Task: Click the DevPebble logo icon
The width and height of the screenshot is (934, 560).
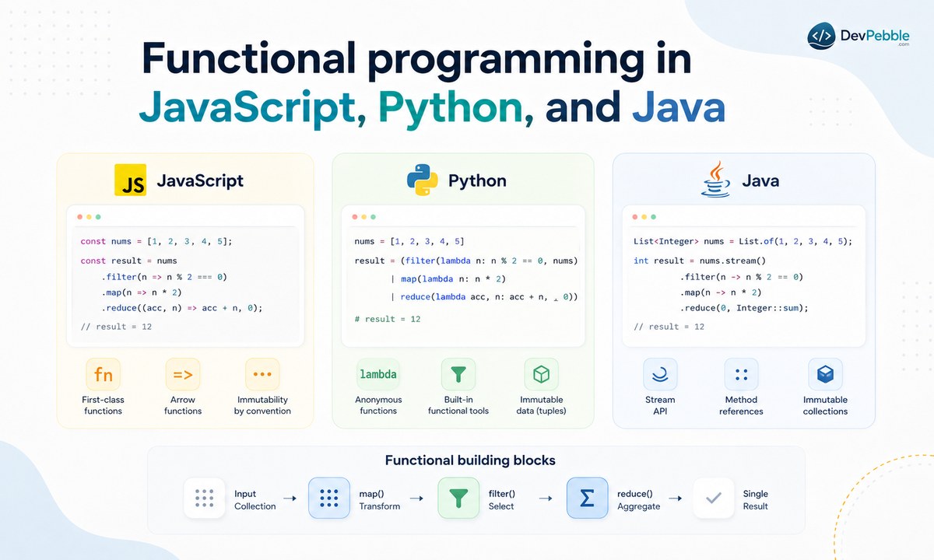Action: pyautogui.click(x=822, y=36)
